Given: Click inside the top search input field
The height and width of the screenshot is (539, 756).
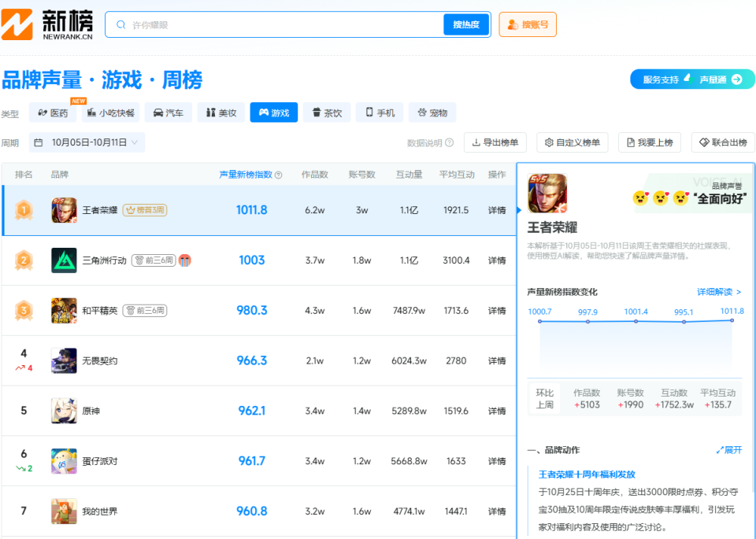Looking at the screenshot, I should [276, 24].
